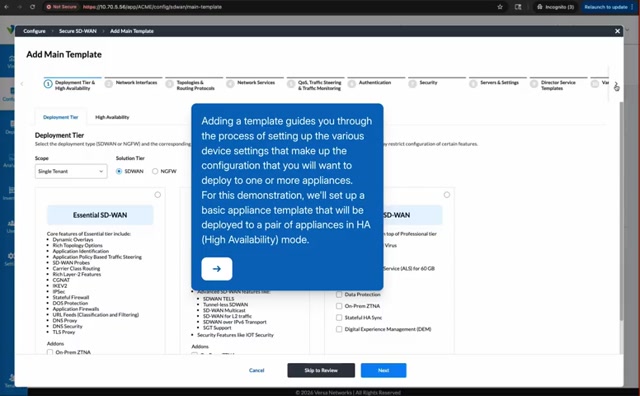
Task: Click the 'SGT Support' list item
Action: (x=217, y=327)
